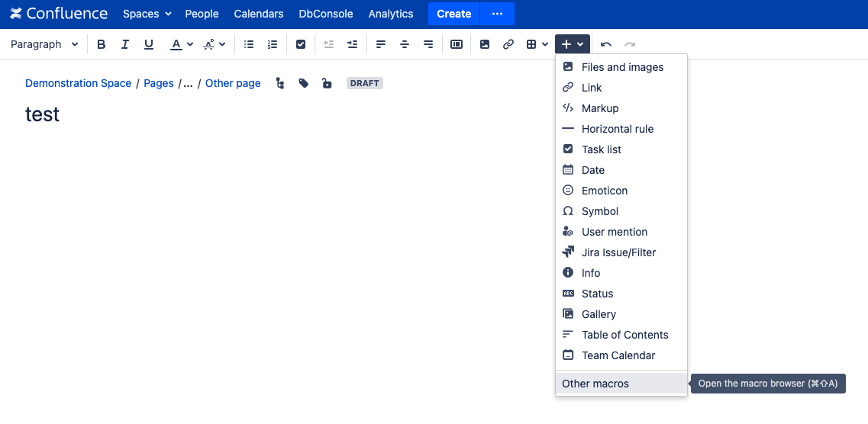Screen dimensions: 868x424
Task: Select Other macros from insert menu
Action: click(595, 384)
